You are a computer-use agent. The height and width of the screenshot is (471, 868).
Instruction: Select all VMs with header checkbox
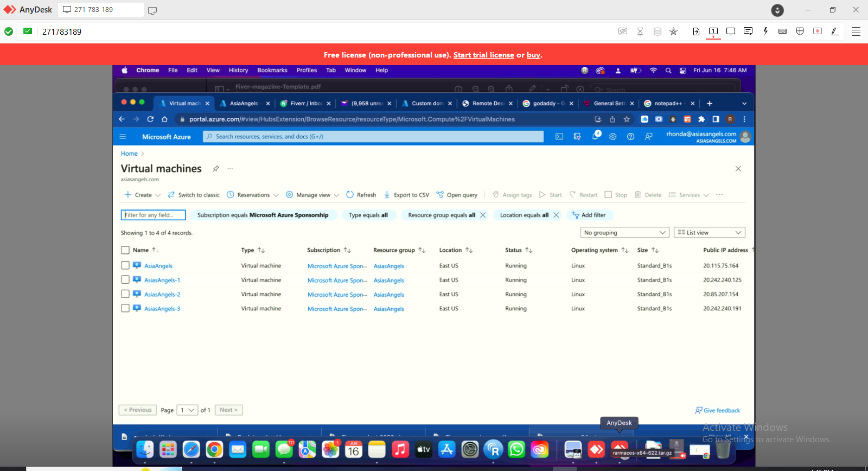[x=125, y=250]
